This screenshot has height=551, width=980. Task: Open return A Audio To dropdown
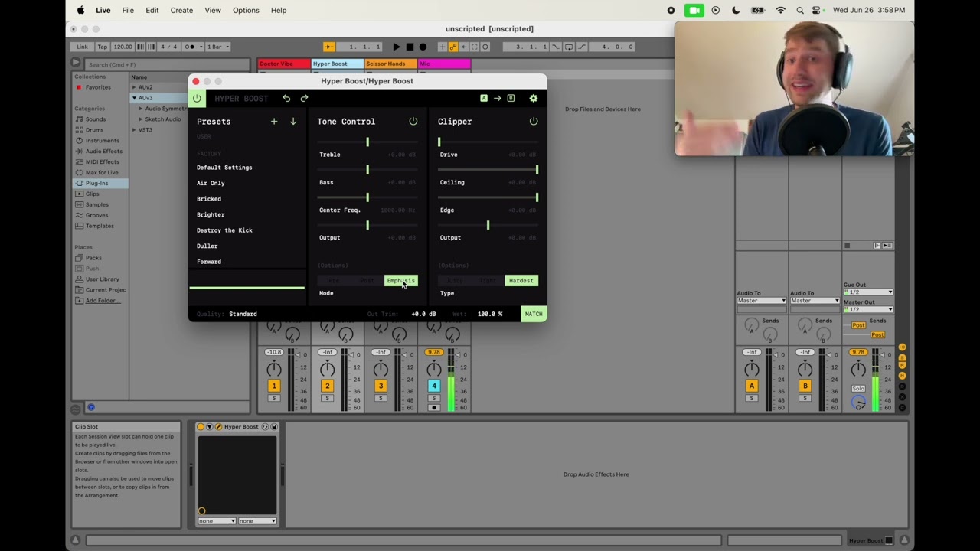point(761,301)
